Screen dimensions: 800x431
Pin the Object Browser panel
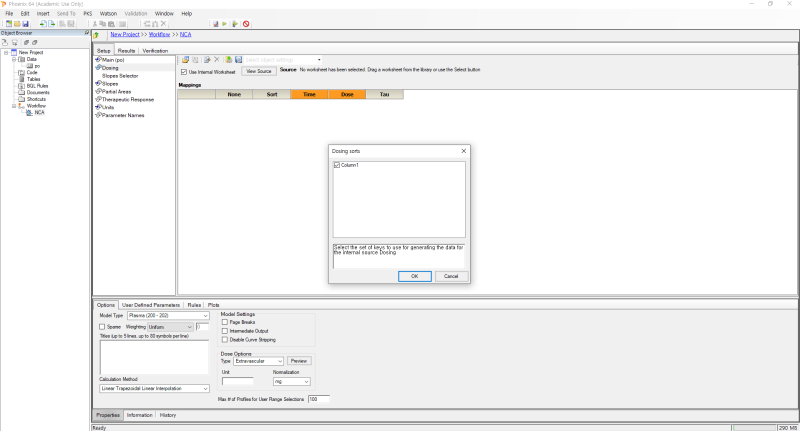click(87, 33)
